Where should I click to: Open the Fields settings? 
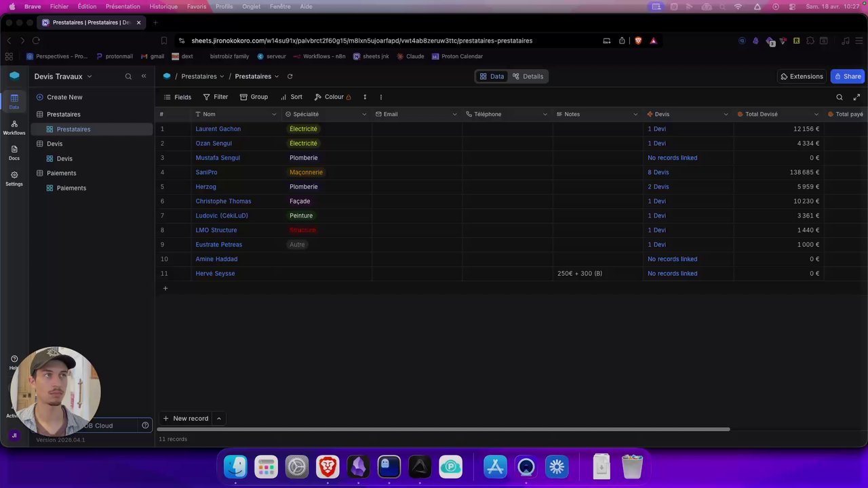[178, 97]
